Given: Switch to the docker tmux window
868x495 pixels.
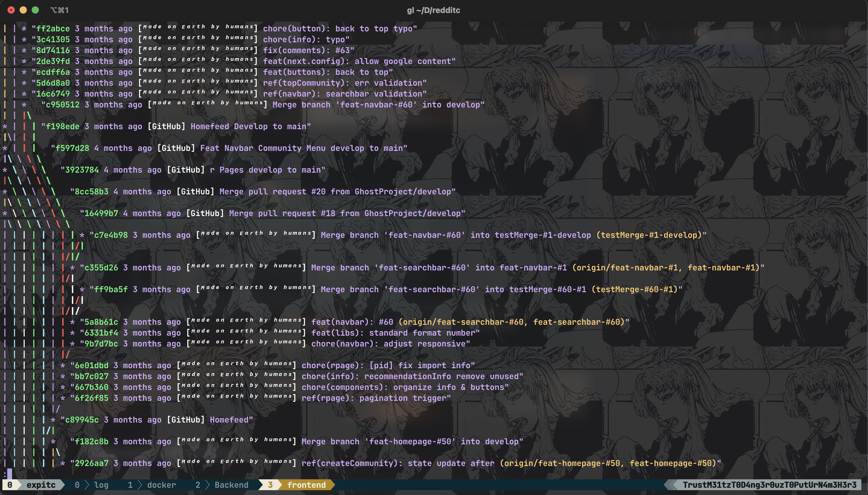Looking at the screenshot, I should click(161, 485).
